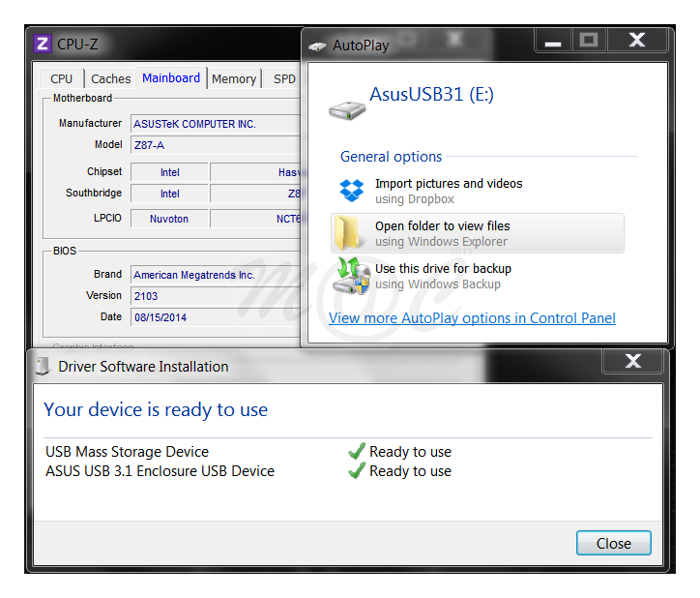The image size is (700, 598).
Task: Click the BIOS Date label in CPU-Z
Action: (x=111, y=316)
